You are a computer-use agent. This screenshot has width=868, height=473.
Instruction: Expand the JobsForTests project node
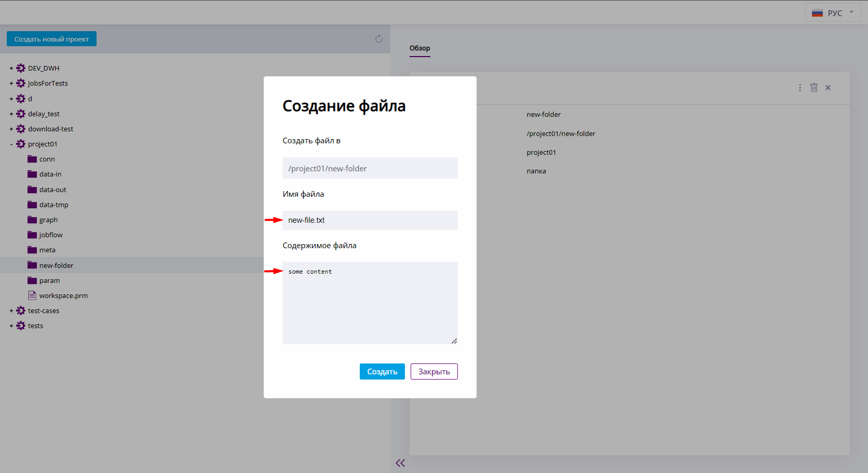point(11,83)
